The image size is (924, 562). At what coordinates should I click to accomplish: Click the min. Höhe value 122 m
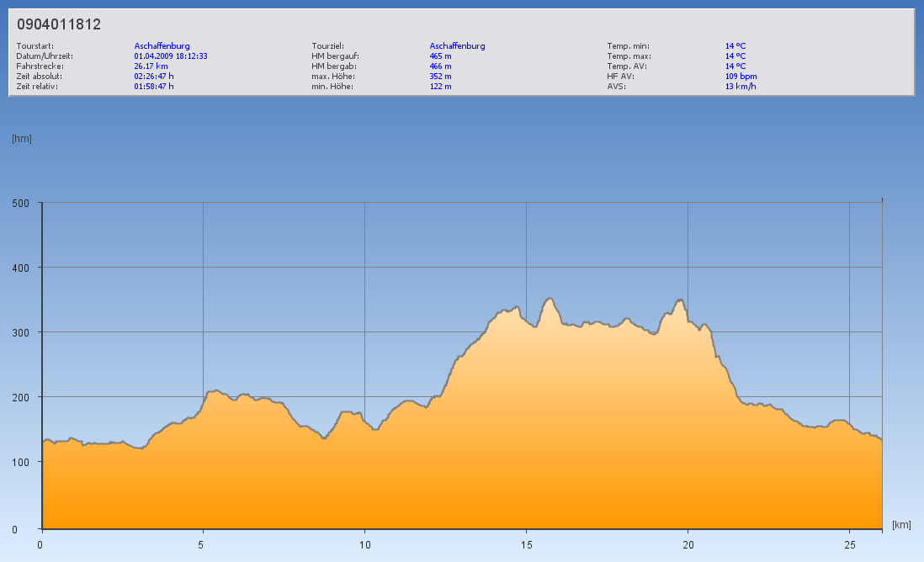coord(440,87)
